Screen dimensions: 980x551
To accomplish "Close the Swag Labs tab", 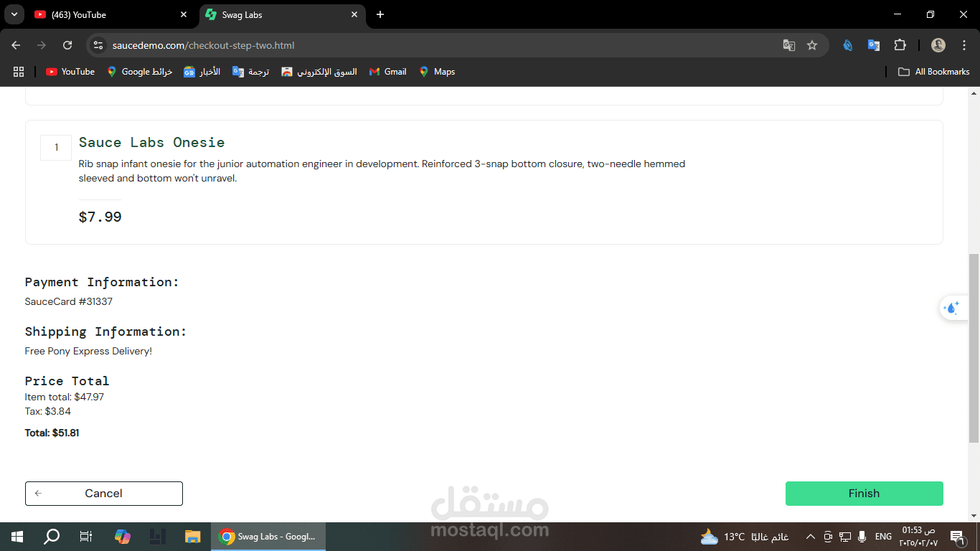I will [354, 14].
